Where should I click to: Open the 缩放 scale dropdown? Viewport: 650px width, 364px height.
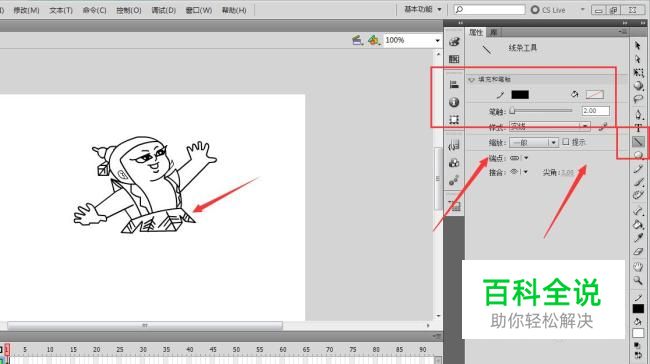click(x=534, y=143)
